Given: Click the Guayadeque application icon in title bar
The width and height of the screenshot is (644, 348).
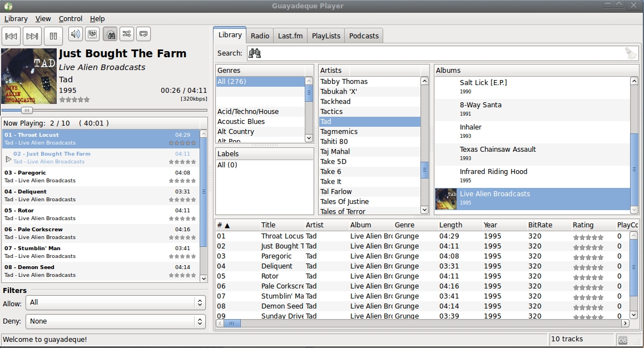Looking at the screenshot, I should (8, 6).
